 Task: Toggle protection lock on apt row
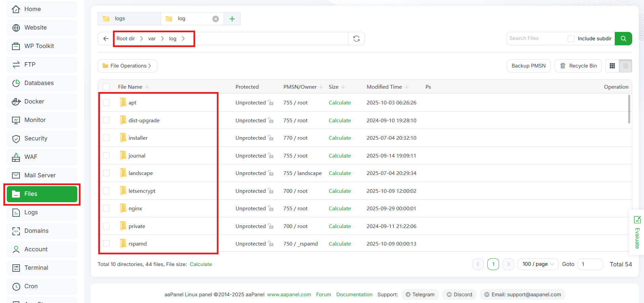point(271,102)
